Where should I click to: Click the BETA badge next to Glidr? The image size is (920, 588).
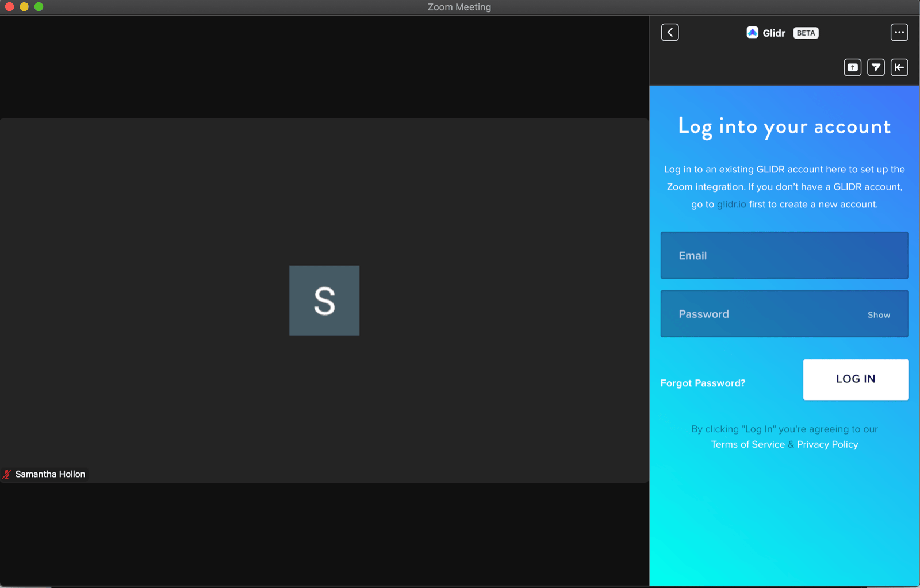point(806,33)
